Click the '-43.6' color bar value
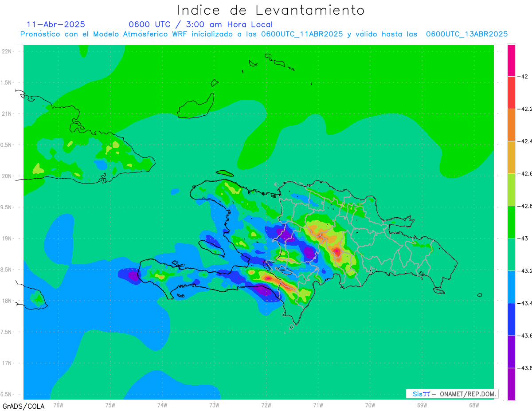532x411 pixels. pyautogui.click(x=525, y=336)
